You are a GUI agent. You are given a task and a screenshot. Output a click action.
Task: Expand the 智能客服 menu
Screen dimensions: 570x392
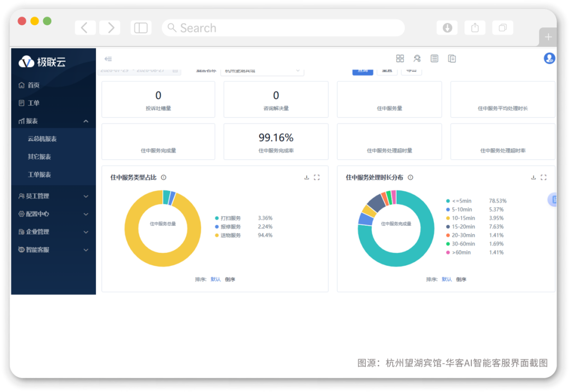pyautogui.click(x=53, y=250)
